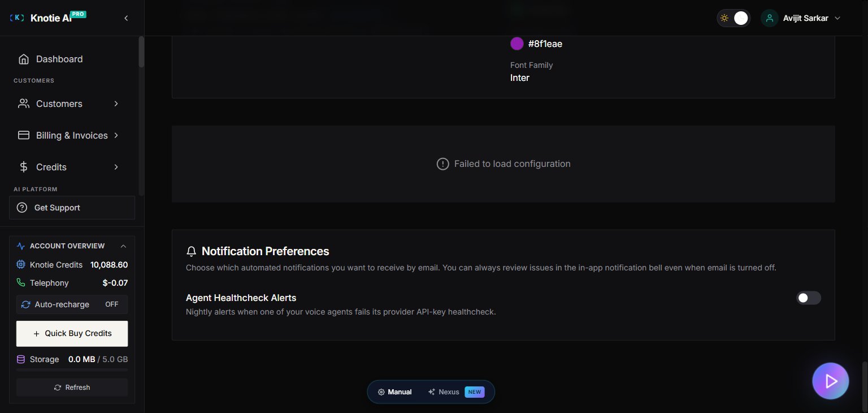Click the purple #8f1eae color swatch
The height and width of the screenshot is (413, 868).
517,44
